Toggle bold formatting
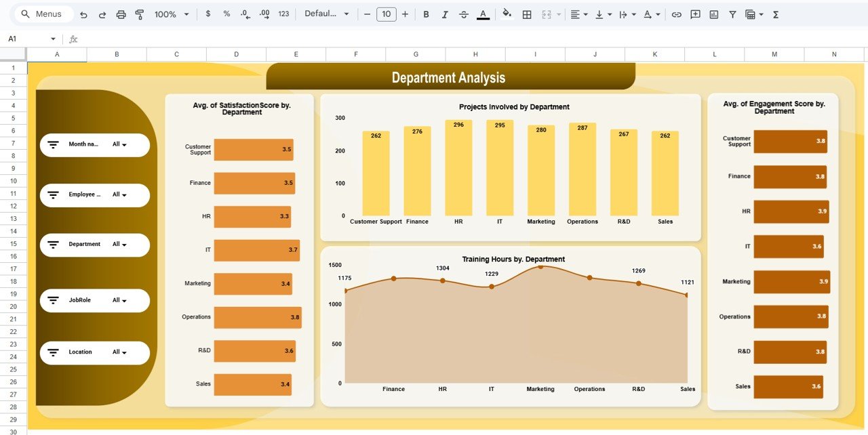This screenshot has height=435, width=868. click(426, 14)
